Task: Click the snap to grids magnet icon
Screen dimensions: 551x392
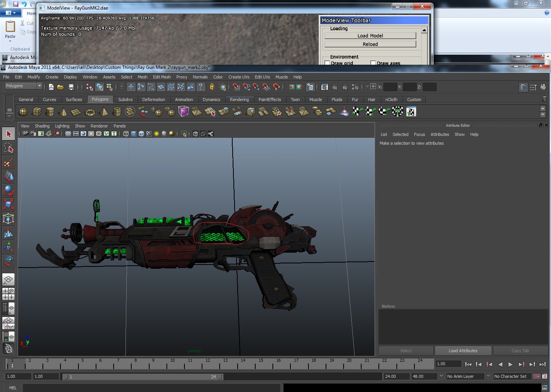Action: point(236,87)
